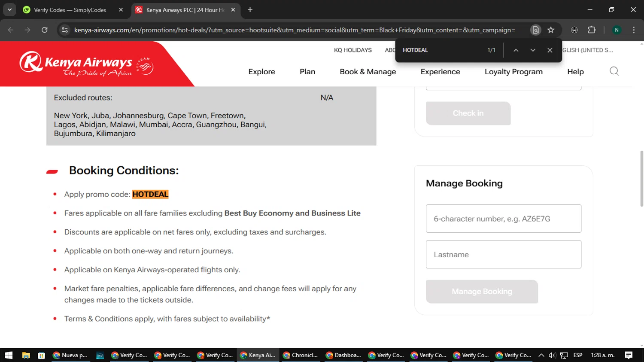Viewport: 644px width, 362px height.
Task: Bookmark this page with the star icon
Action: 551,30
